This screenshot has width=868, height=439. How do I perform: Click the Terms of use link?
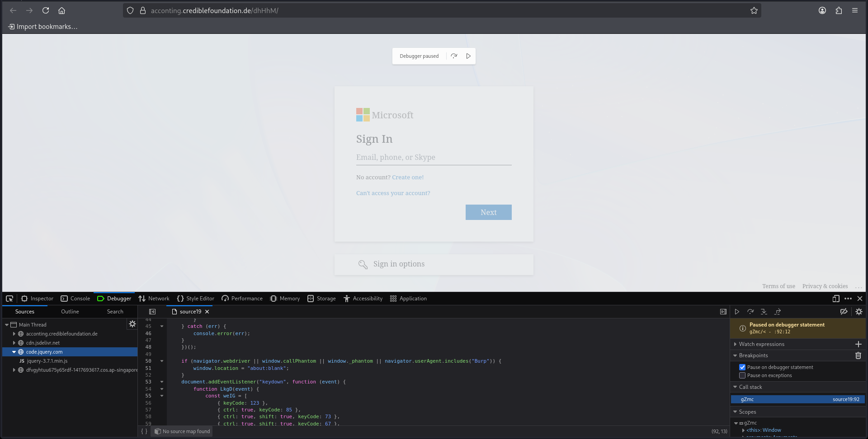pyautogui.click(x=778, y=286)
